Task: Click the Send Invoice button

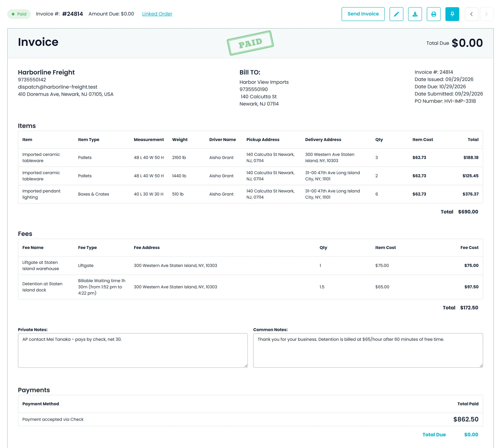Action: [363, 14]
